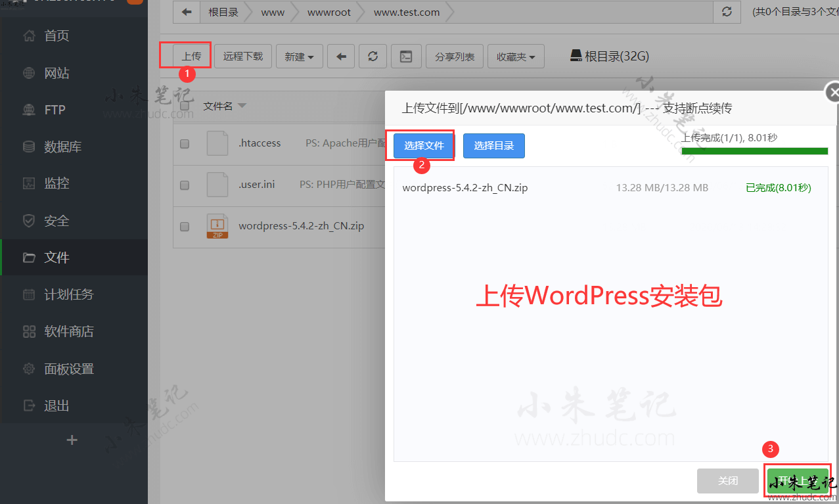Select the wordpress-5.4.2-zh_CN.zip checkbox

click(185, 226)
